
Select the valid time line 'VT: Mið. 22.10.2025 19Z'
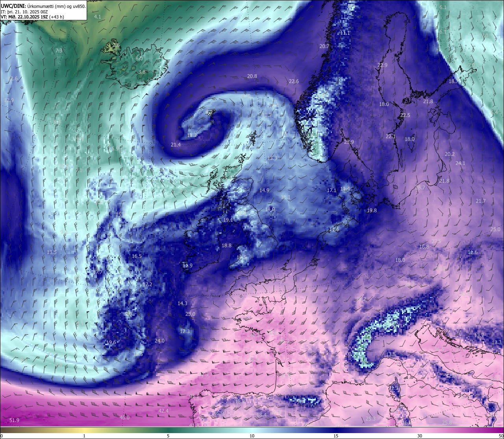[x=32, y=17]
